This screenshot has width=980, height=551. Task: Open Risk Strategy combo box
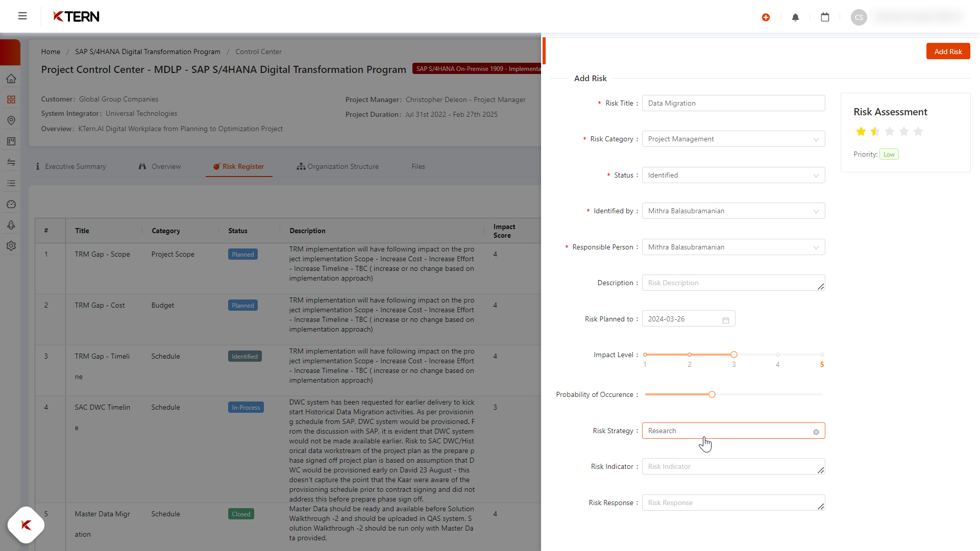click(x=733, y=431)
